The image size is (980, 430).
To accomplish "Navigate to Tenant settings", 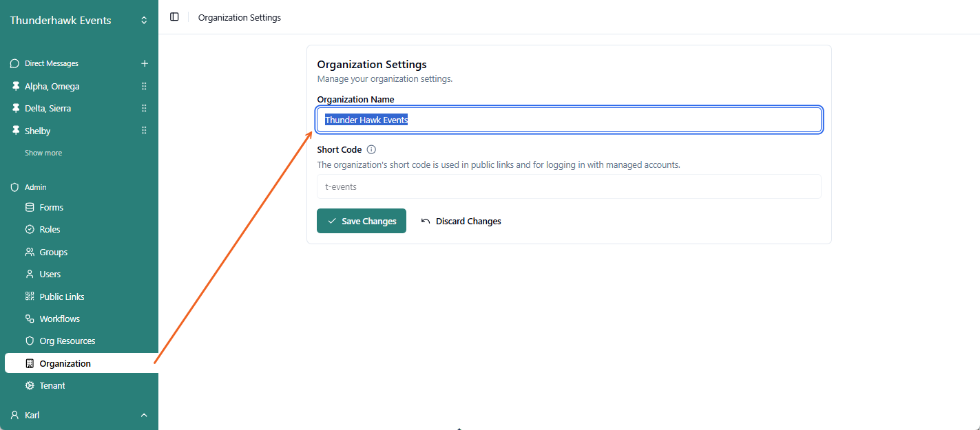I will pyautogui.click(x=52, y=385).
